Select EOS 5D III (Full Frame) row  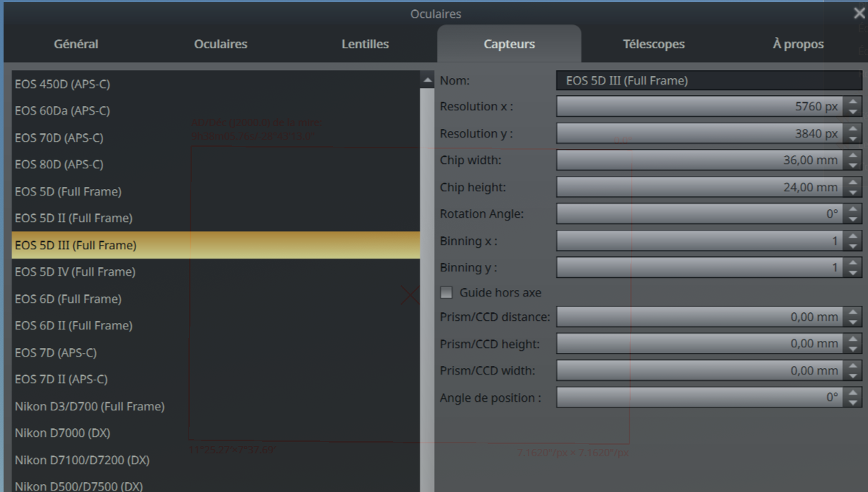click(x=216, y=245)
